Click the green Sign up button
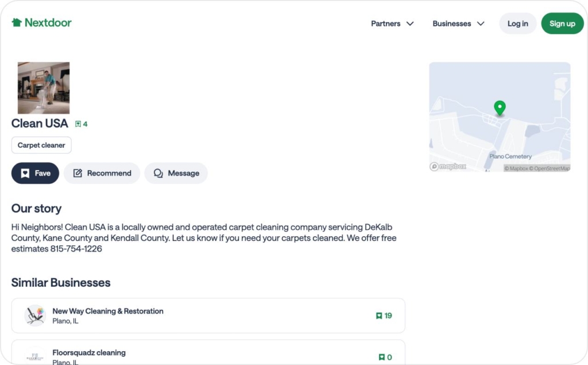The height and width of the screenshot is (365, 588). tap(562, 24)
